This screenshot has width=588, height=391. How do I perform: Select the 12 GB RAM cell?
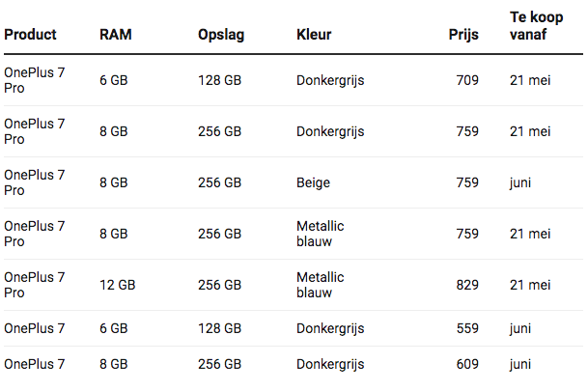click(118, 285)
